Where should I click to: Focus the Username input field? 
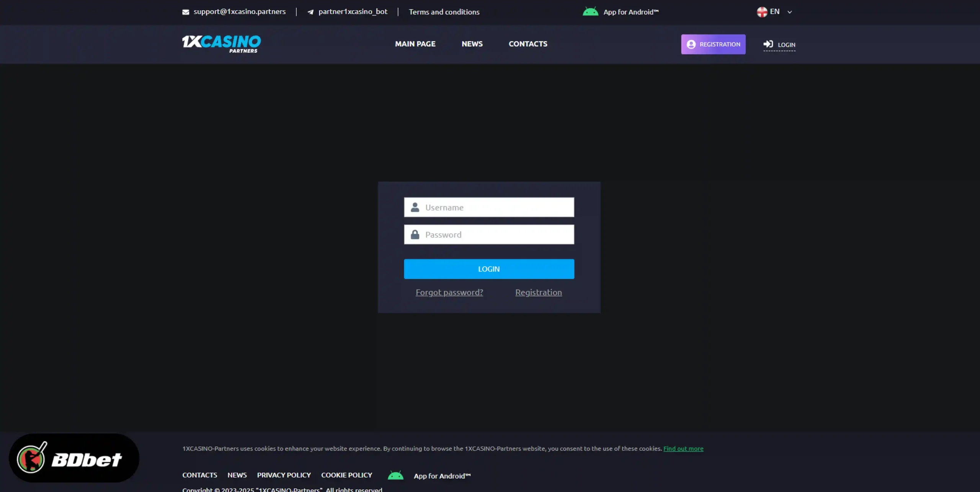[x=489, y=207]
